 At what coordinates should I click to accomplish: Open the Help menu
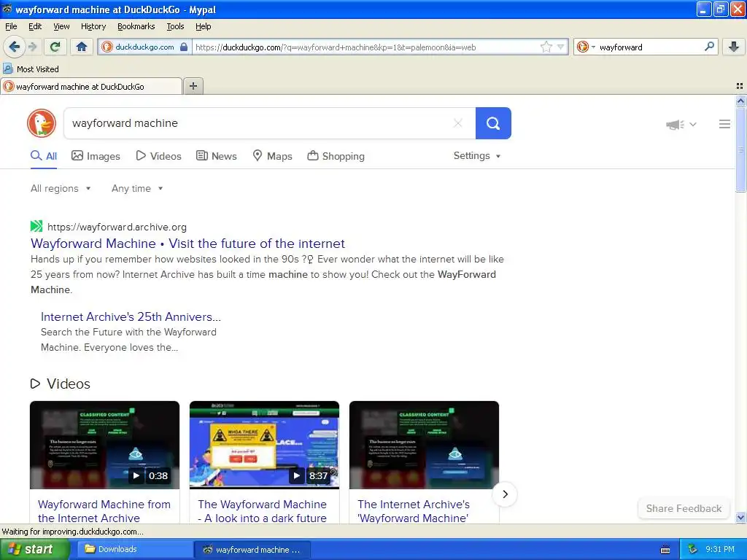pyautogui.click(x=203, y=26)
